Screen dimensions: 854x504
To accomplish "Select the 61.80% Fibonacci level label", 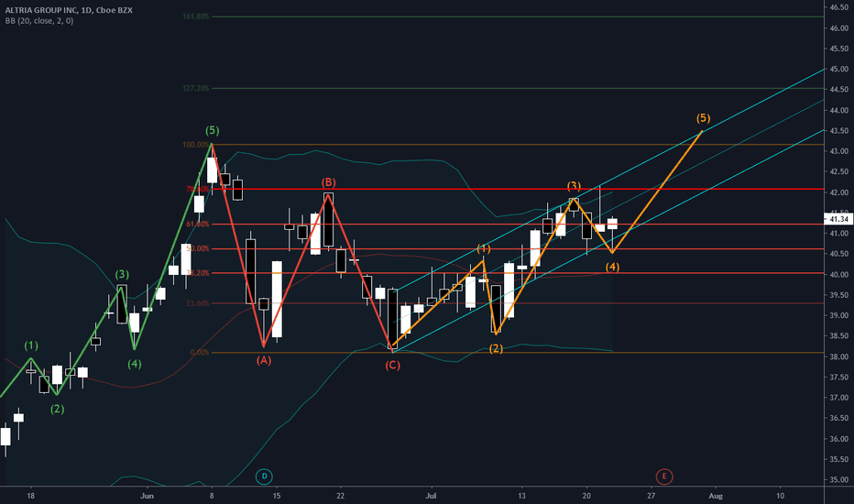I will 198,224.
